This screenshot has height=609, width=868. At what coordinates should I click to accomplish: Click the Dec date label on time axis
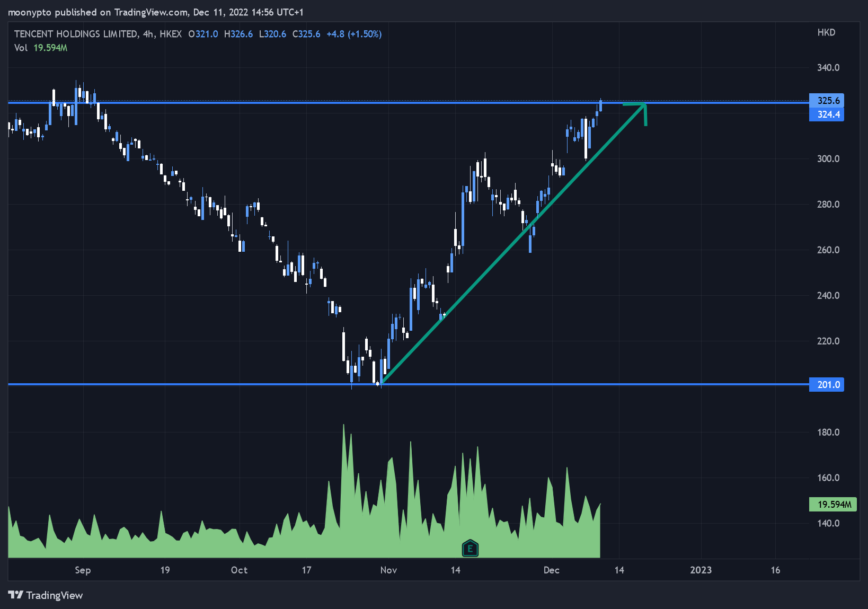tap(552, 570)
